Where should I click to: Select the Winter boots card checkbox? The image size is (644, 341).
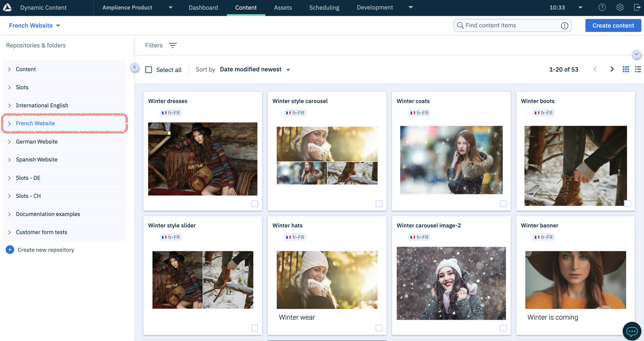[628, 204]
